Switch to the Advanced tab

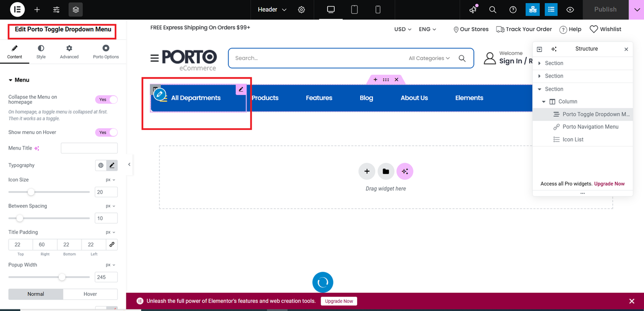69,52
